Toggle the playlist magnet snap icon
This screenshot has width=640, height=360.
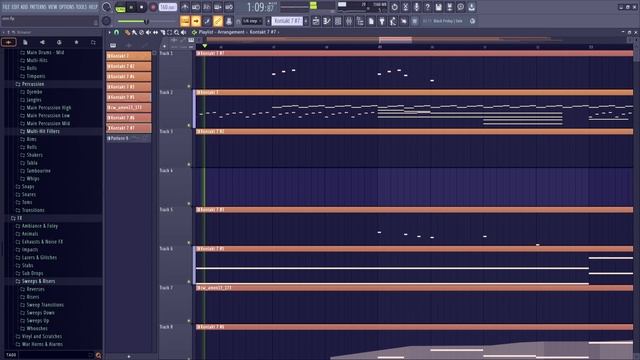(117, 32)
